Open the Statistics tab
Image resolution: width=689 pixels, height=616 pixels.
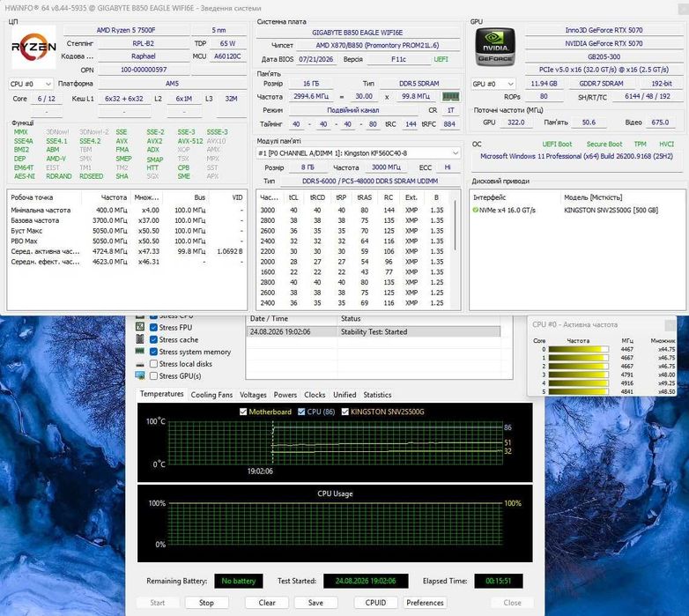pos(377,395)
